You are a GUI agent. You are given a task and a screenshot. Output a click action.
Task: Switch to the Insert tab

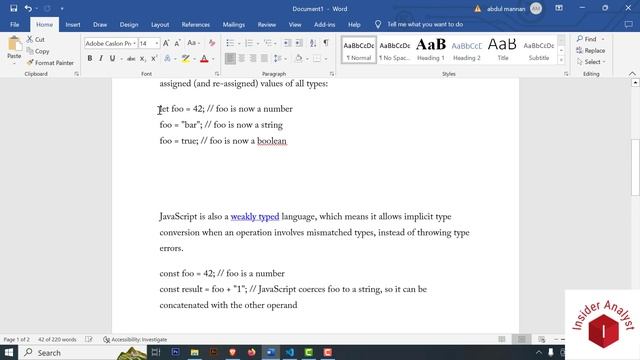click(73, 24)
